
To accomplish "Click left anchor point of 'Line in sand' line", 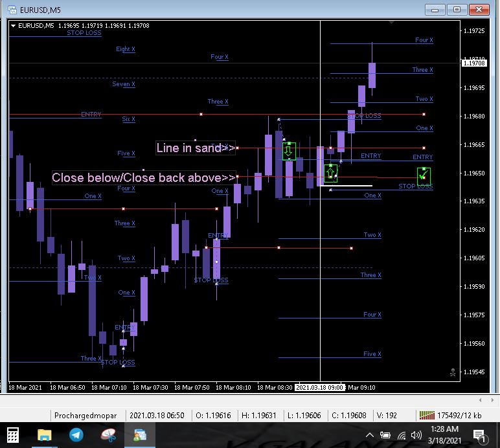I will (237, 148).
